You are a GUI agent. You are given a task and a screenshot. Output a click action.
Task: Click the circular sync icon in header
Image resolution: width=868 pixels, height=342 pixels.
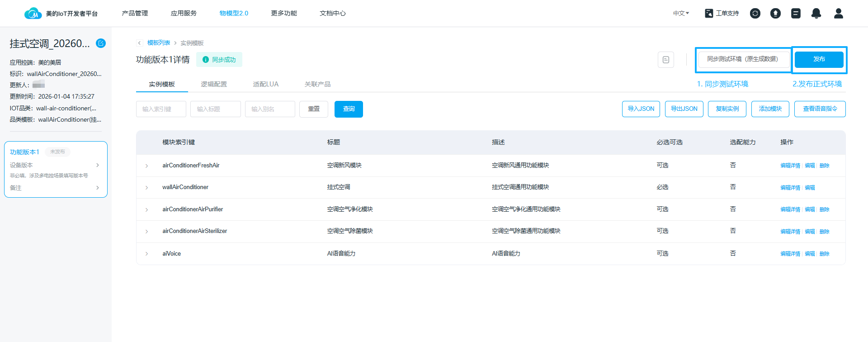(x=755, y=14)
